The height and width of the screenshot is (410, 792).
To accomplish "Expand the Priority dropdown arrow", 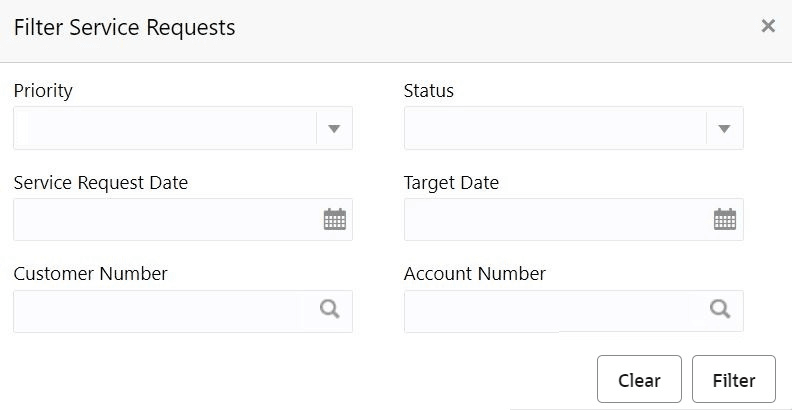I will coord(335,128).
